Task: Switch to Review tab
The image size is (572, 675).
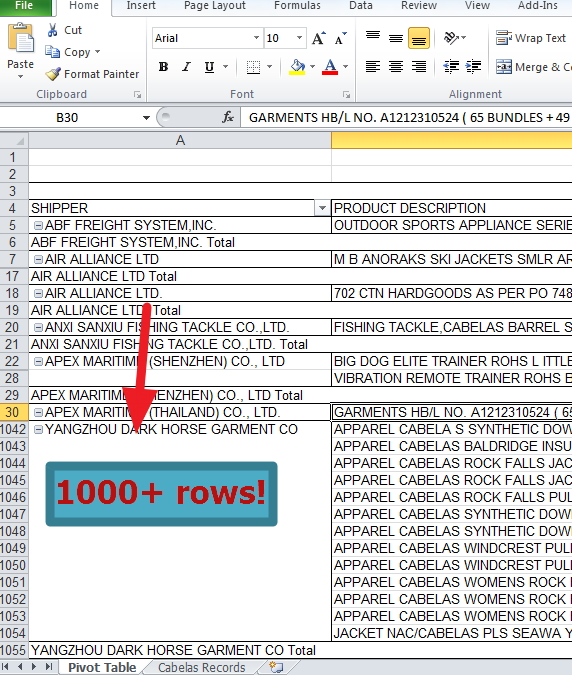Action: tap(419, 6)
